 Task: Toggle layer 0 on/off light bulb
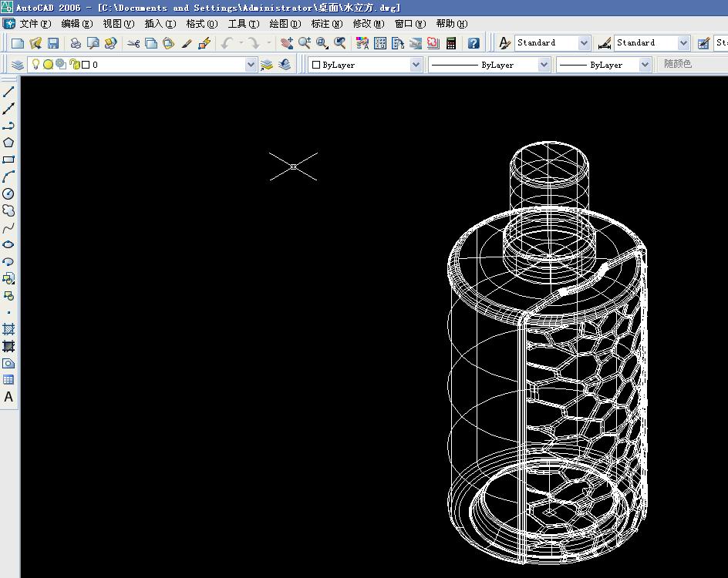tap(35, 65)
